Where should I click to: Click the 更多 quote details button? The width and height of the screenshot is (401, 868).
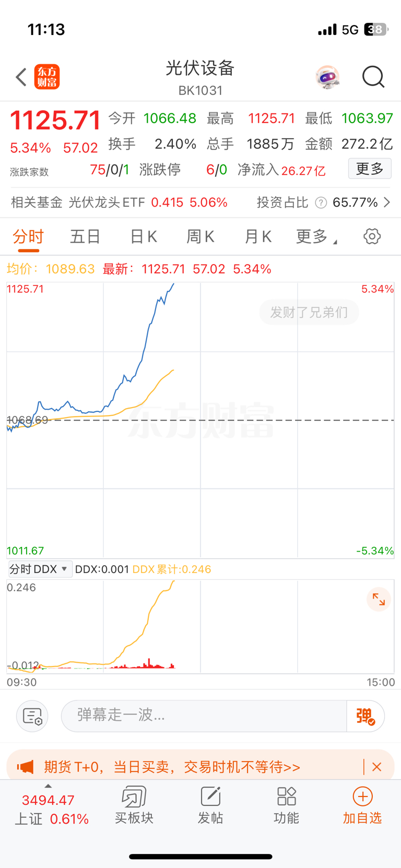(x=370, y=169)
